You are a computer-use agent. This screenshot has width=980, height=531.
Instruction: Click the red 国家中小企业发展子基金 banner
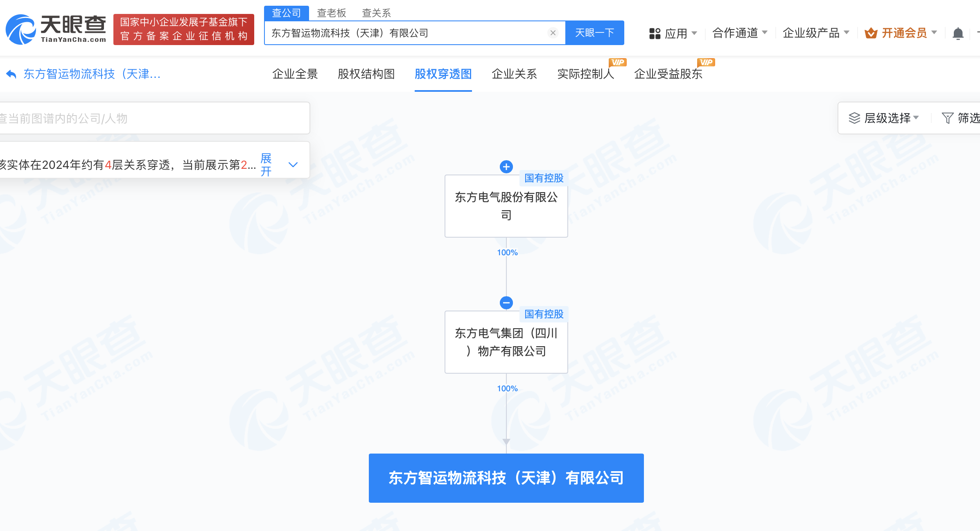click(x=184, y=29)
